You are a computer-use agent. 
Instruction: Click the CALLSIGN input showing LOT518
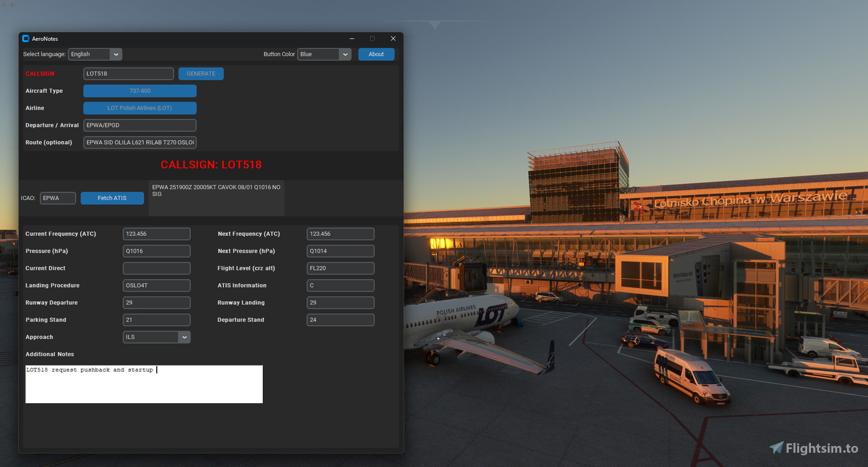[x=128, y=73]
